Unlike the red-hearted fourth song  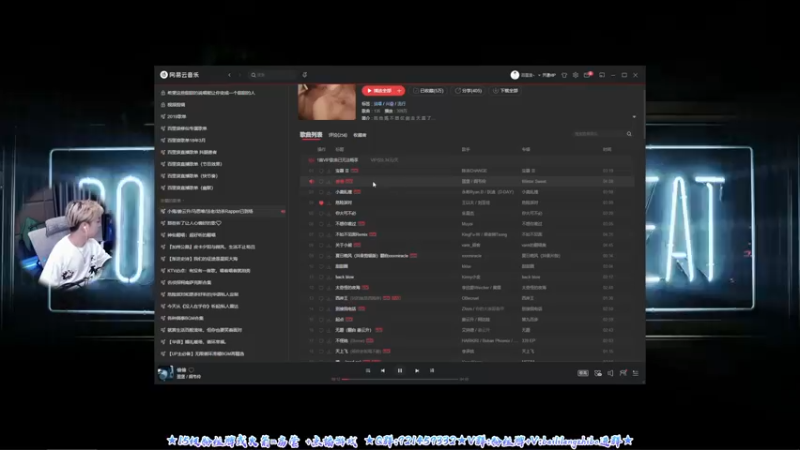(321, 203)
